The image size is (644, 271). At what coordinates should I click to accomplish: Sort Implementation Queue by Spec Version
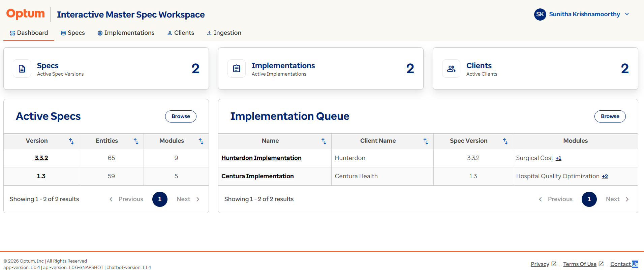coord(505,141)
